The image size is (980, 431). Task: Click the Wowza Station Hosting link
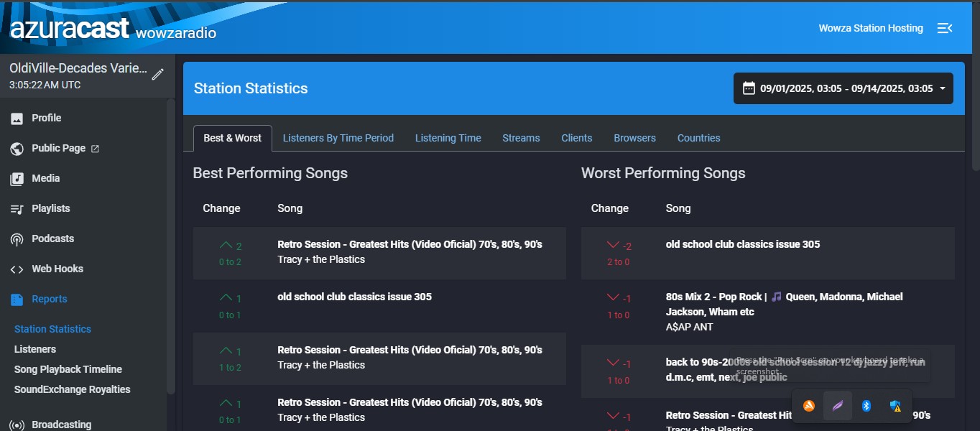click(x=871, y=28)
